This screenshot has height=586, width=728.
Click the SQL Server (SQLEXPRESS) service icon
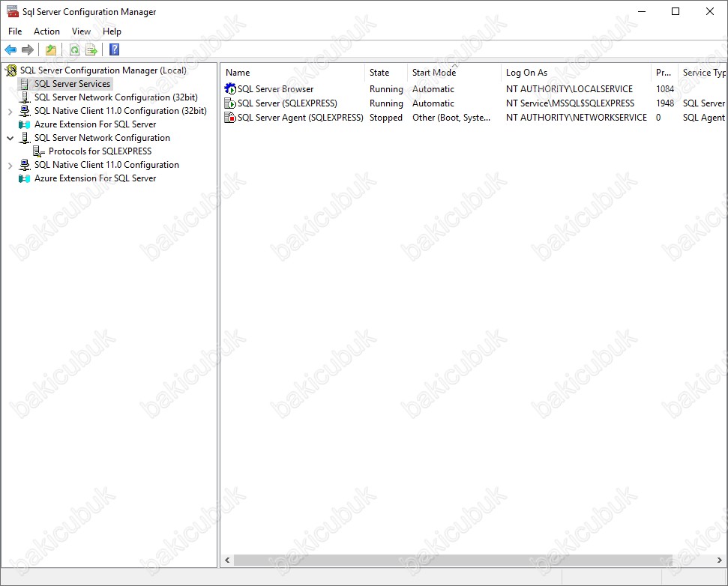tap(230, 103)
